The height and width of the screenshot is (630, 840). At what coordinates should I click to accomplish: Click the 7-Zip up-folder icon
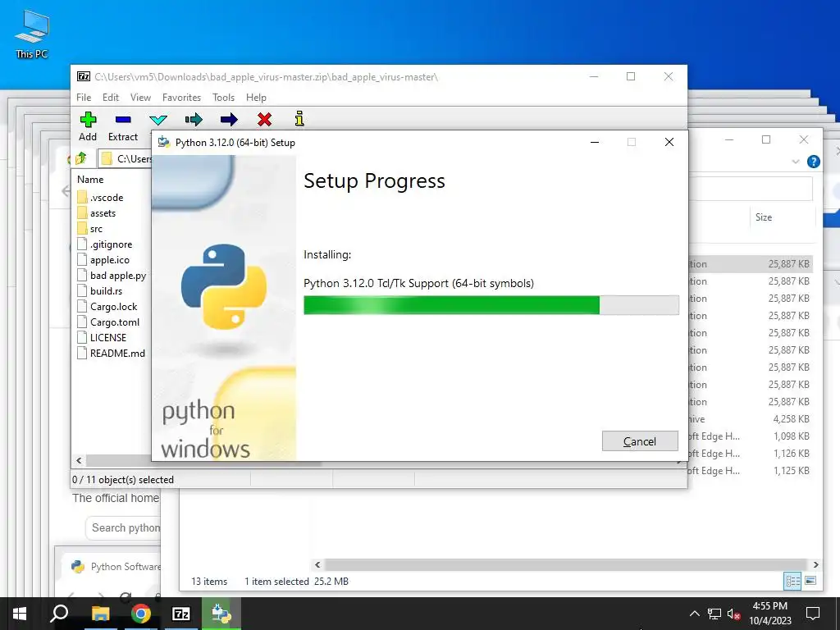point(81,158)
